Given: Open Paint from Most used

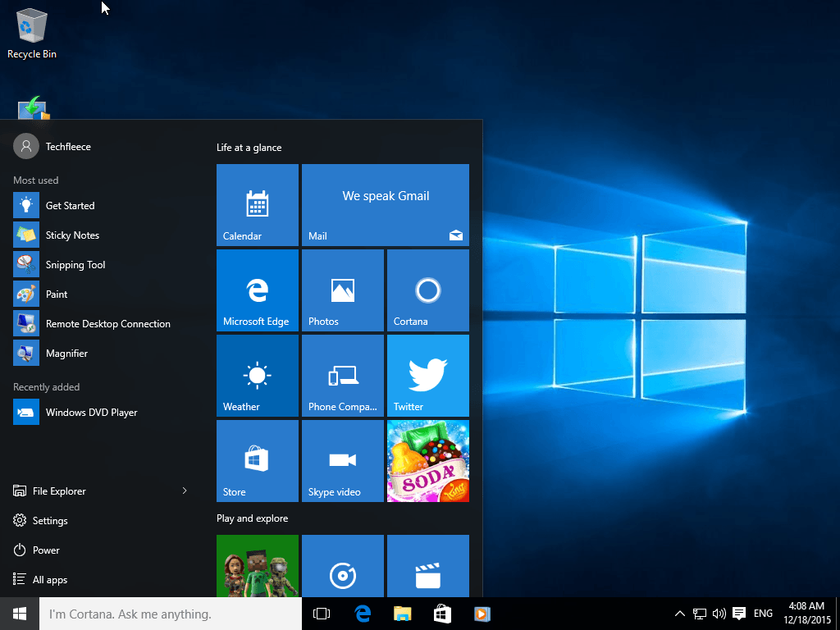Looking at the screenshot, I should [x=102, y=294].
